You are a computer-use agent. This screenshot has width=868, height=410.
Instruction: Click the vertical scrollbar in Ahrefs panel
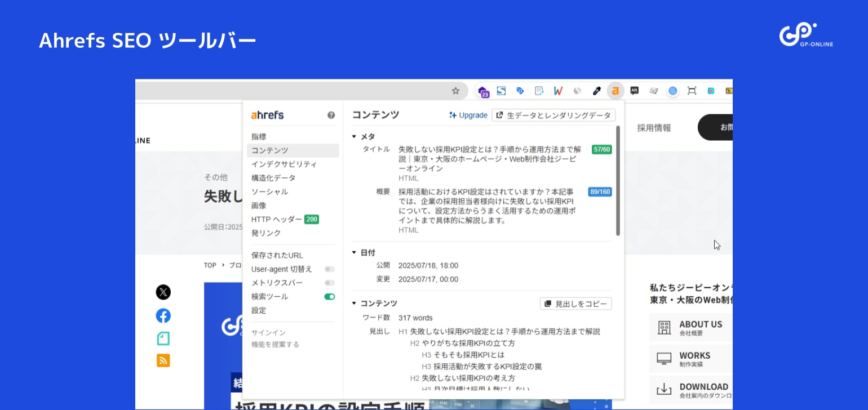[x=618, y=180]
